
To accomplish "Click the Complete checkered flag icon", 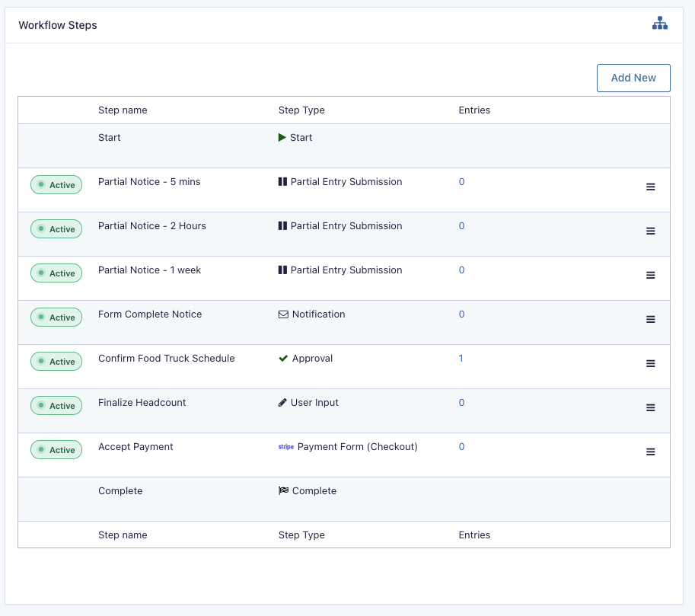I will point(283,490).
